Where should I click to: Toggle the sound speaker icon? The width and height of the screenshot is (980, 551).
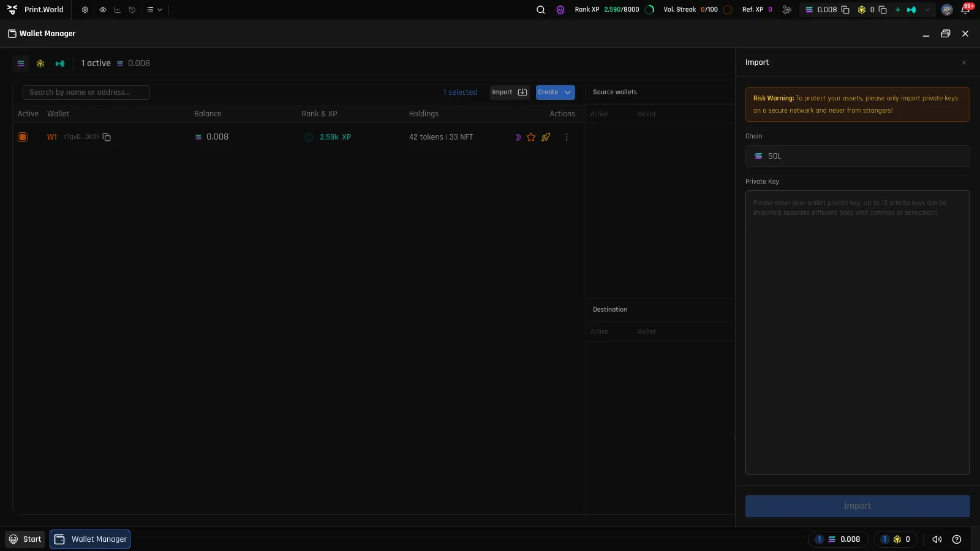click(937, 539)
